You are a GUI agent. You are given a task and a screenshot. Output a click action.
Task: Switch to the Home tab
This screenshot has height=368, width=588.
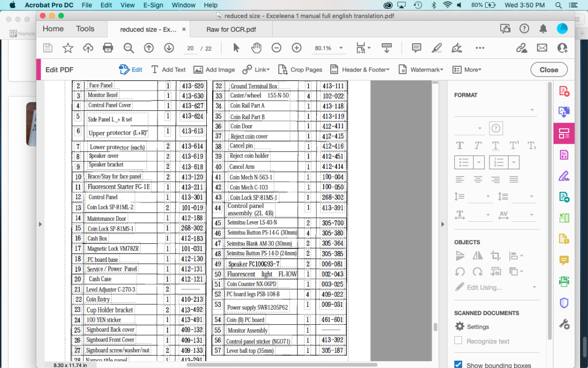coord(53,29)
